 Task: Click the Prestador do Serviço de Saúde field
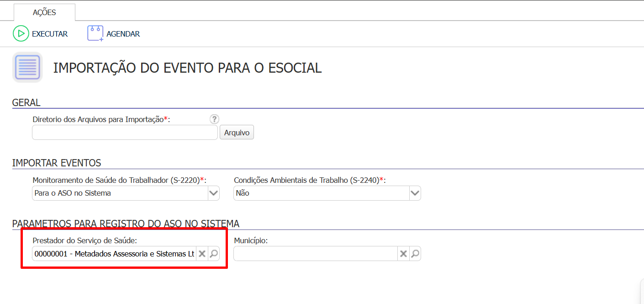pyautogui.click(x=114, y=254)
